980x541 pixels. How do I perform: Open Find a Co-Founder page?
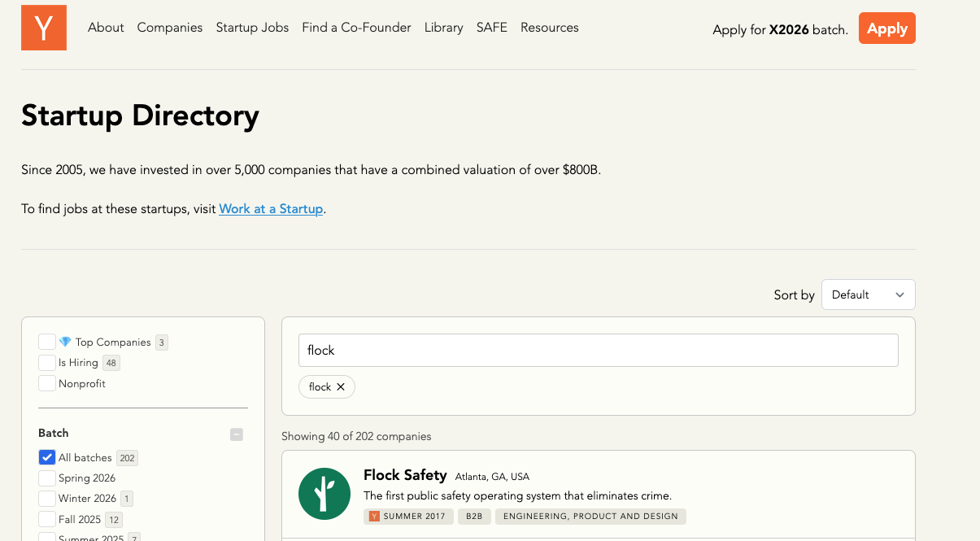point(356,28)
